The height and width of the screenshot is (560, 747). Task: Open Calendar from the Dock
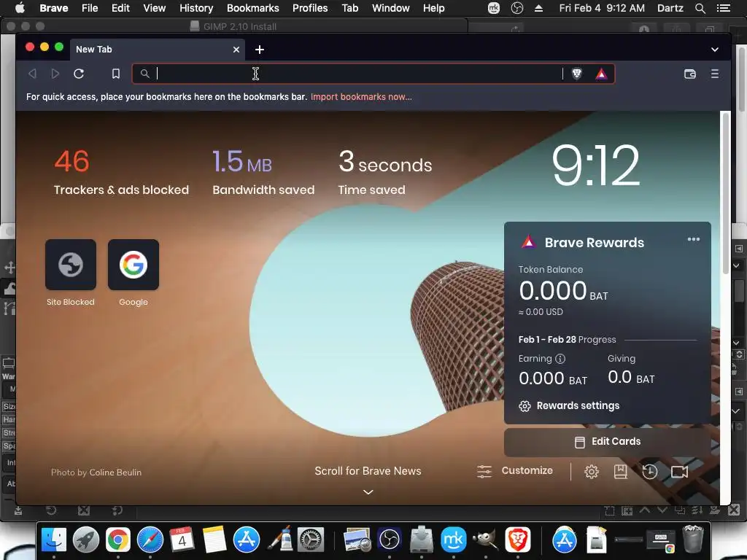pyautogui.click(x=182, y=540)
